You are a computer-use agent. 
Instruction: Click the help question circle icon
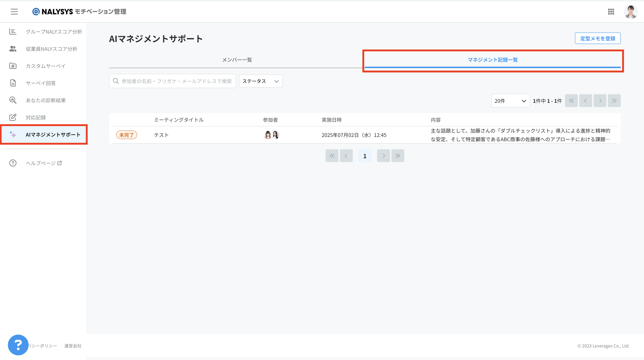point(13,163)
